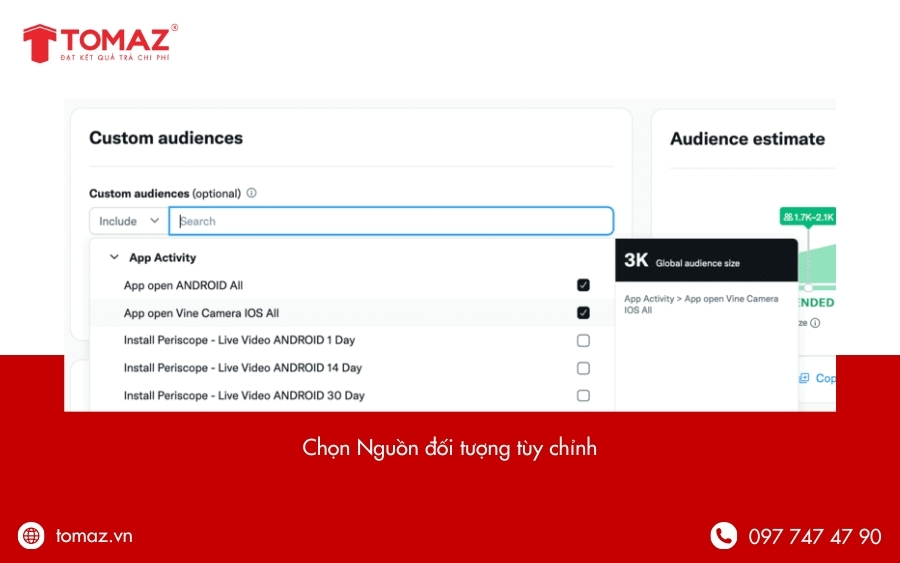Open the Include dropdown
This screenshot has height=563, width=900.
coord(129,221)
